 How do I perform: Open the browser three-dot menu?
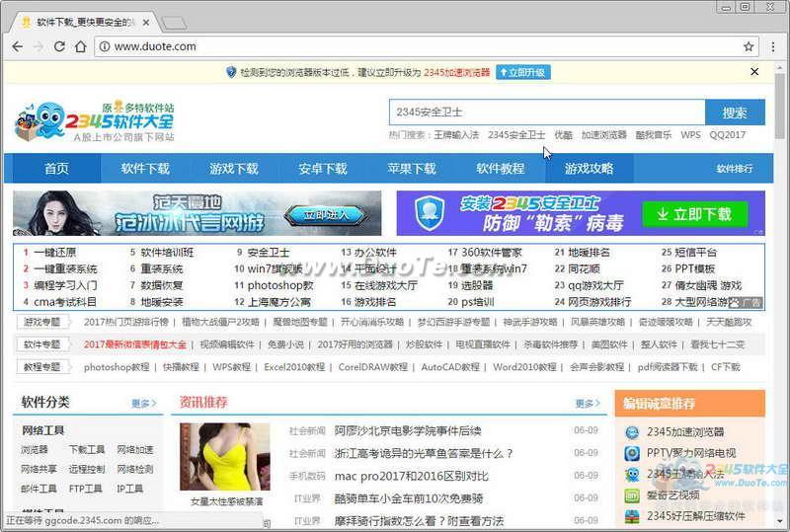tap(772, 45)
